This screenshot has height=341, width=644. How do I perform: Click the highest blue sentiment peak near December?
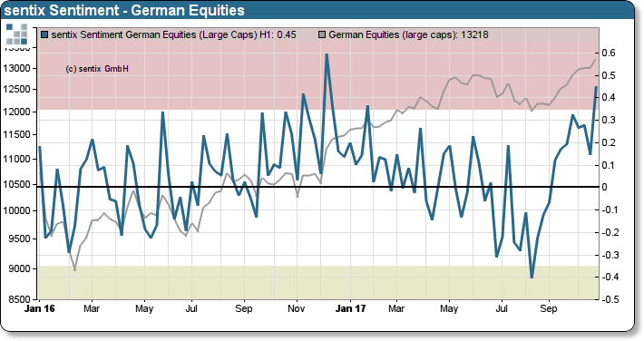click(x=327, y=54)
